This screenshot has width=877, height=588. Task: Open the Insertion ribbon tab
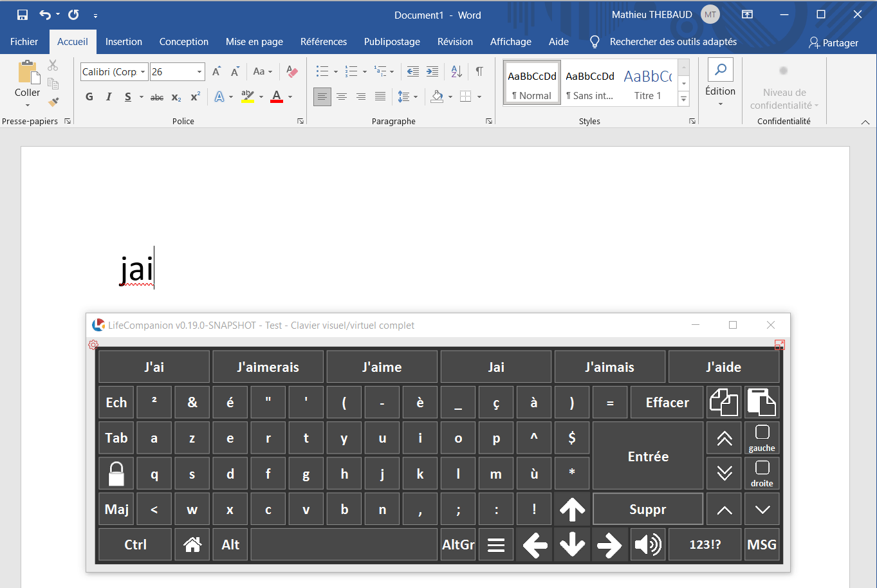pyautogui.click(x=124, y=42)
